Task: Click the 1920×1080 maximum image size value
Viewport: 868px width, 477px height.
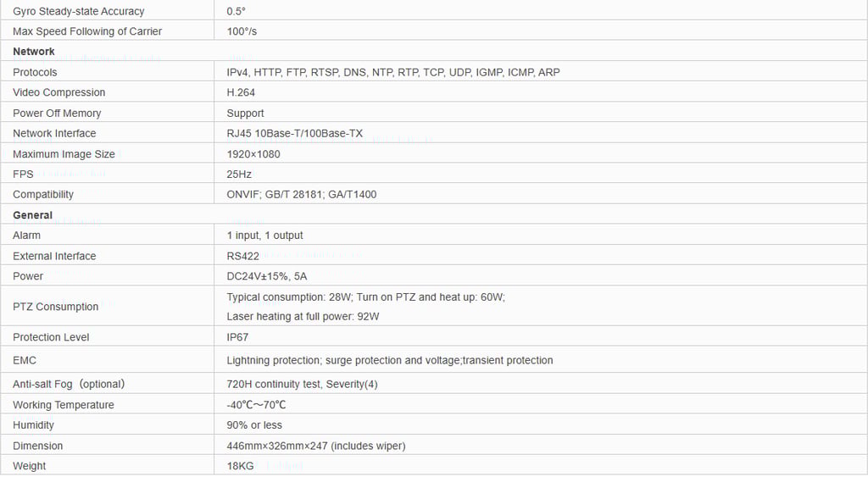Action: [253, 154]
